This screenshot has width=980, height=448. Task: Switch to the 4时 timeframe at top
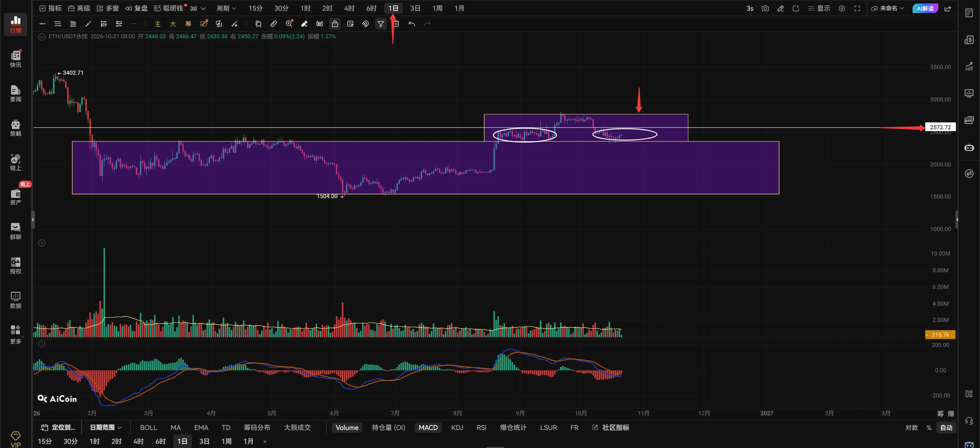point(349,8)
